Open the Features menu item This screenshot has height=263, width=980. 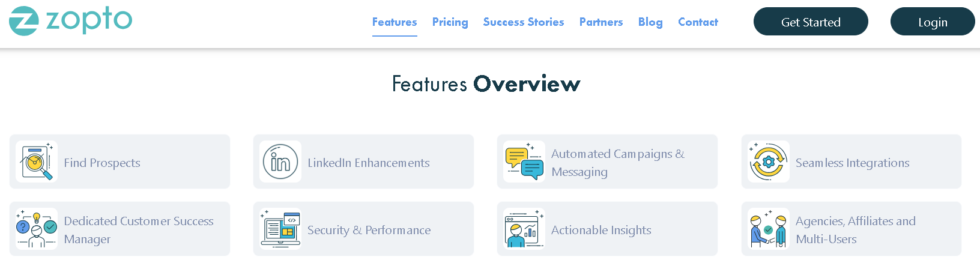(395, 22)
